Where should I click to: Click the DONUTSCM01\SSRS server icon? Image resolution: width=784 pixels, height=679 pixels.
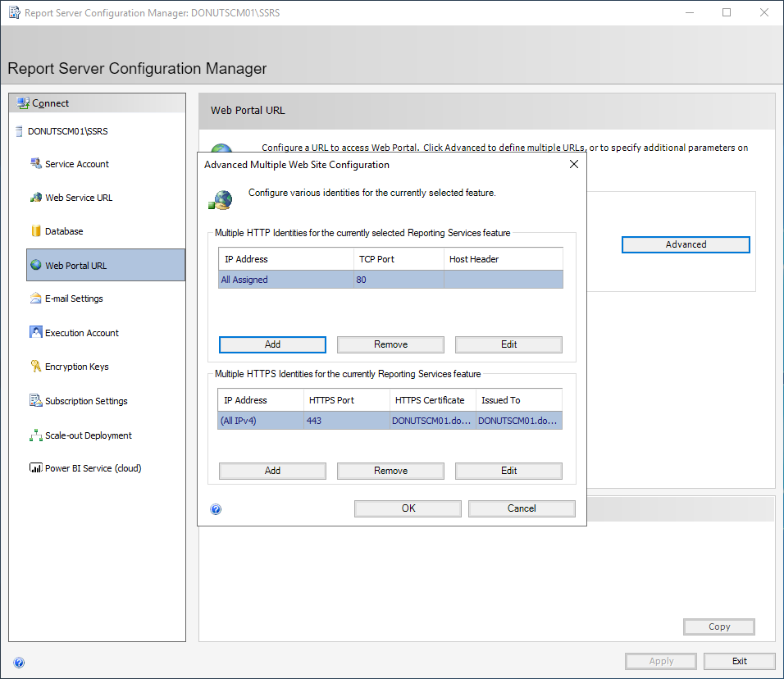19,131
